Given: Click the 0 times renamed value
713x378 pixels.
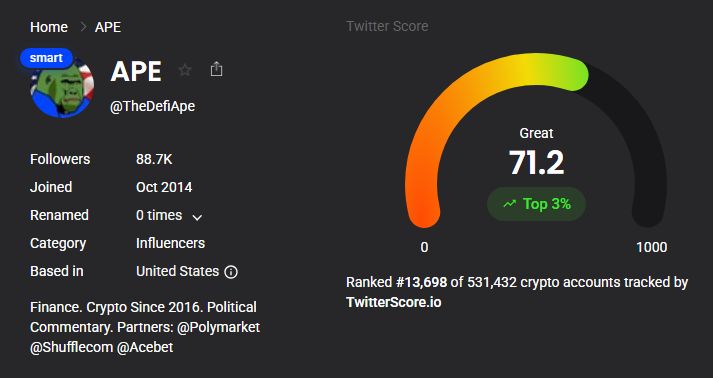Looking at the screenshot, I should (x=159, y=215).
